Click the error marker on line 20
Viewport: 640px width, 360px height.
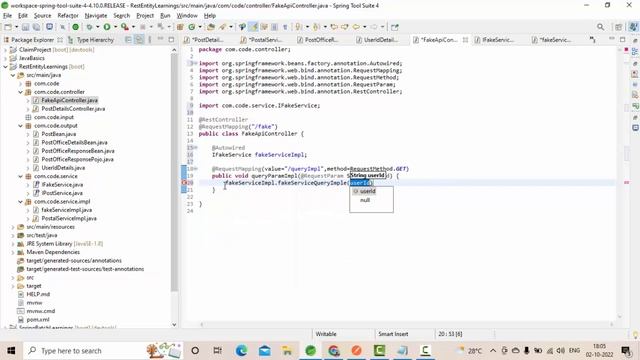(x=184, y=183)
